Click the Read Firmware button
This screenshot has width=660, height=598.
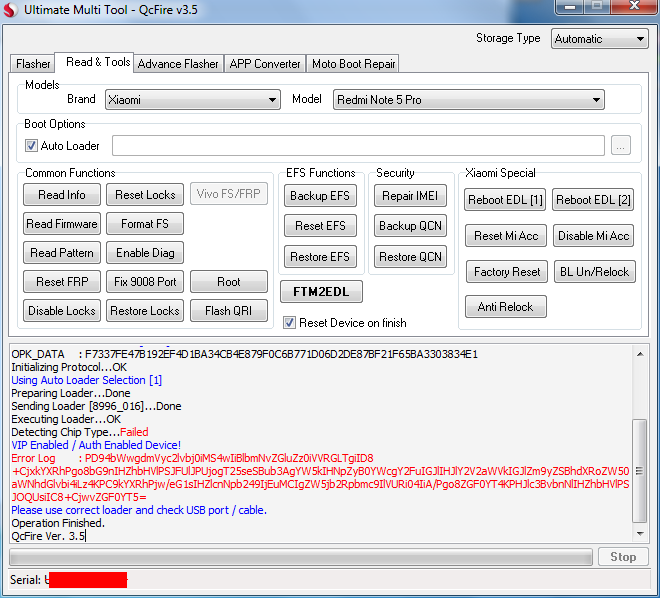click(x=62, y=223)
